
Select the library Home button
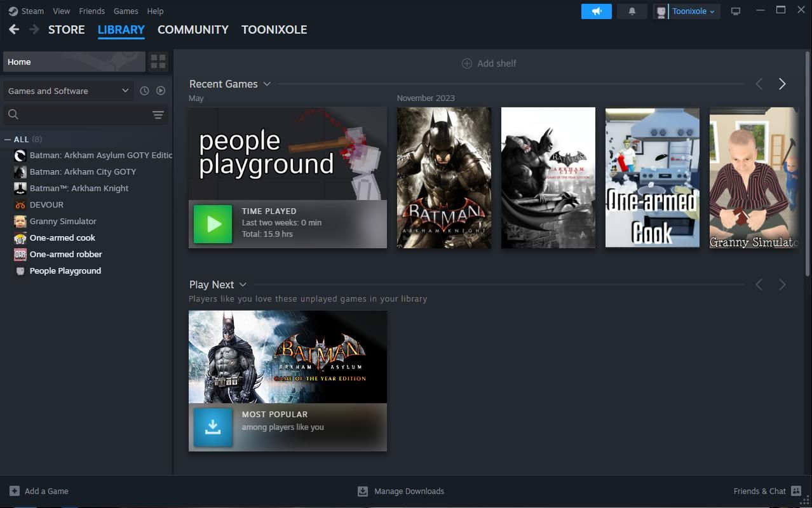click(74, 62)
